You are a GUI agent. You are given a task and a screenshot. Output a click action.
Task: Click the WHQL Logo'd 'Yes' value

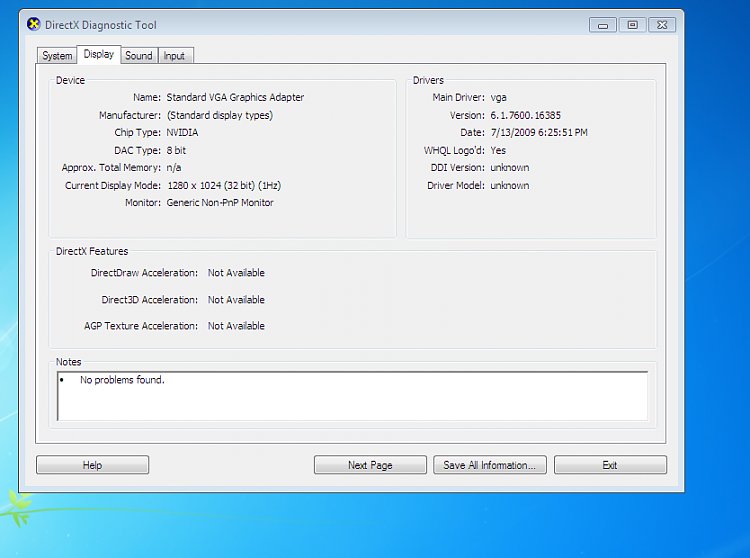(x=498, y=150)
